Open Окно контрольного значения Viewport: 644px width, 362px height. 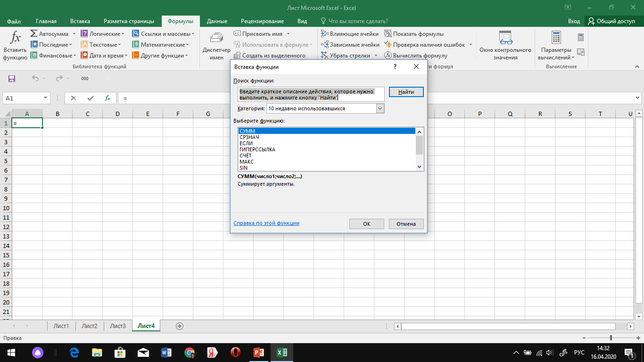[x=505, y=46]
